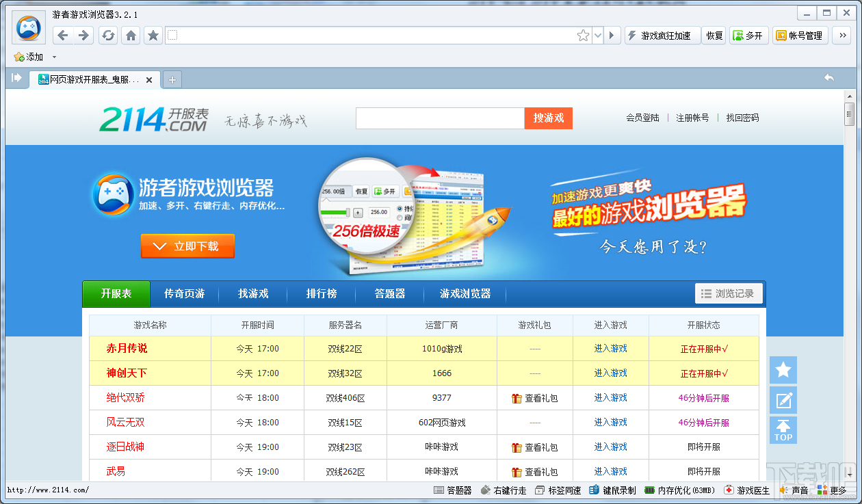Click the floating star favorite button
The image size is (862, 504).
(x=783, y=370)
